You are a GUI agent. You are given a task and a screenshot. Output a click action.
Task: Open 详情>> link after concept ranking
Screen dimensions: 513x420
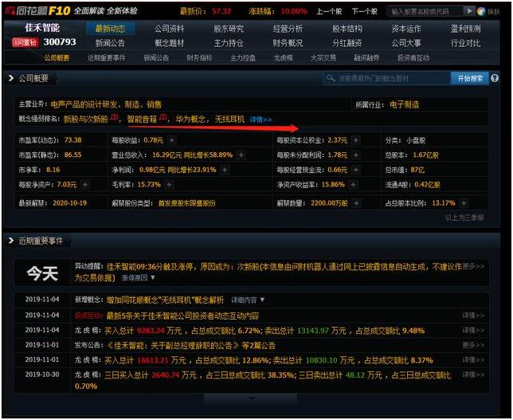260,120
